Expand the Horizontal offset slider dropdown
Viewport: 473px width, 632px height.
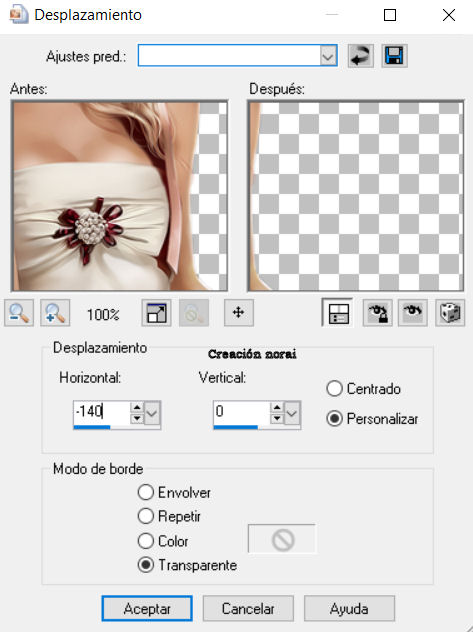[152, 413]
